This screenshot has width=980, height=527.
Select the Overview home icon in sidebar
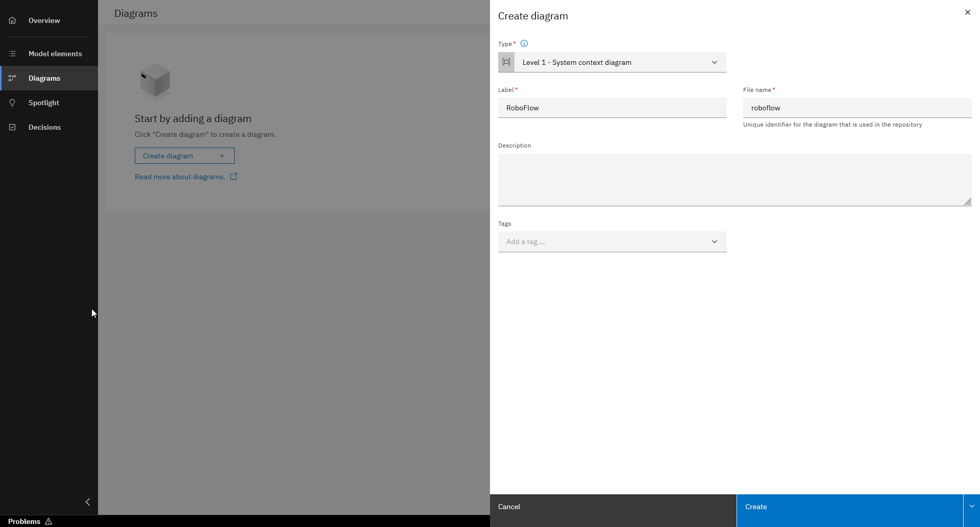[12, 20]
